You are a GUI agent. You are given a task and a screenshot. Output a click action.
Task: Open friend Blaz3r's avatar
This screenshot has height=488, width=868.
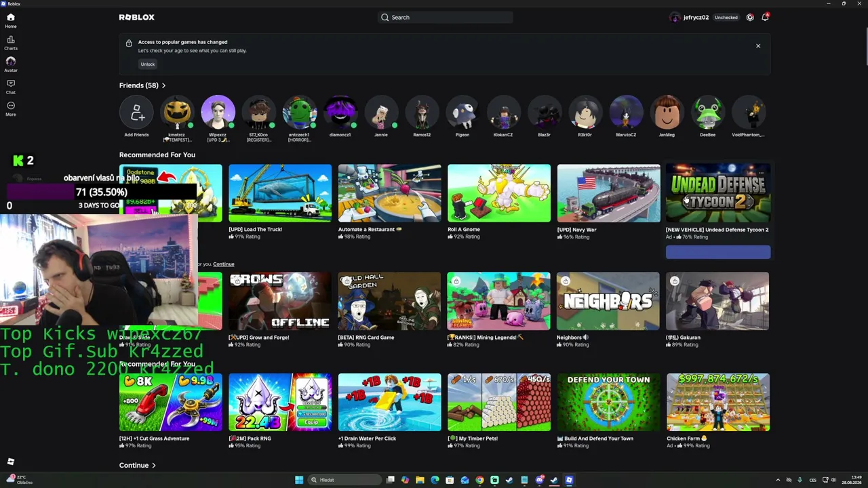click(x=544, y=113)
